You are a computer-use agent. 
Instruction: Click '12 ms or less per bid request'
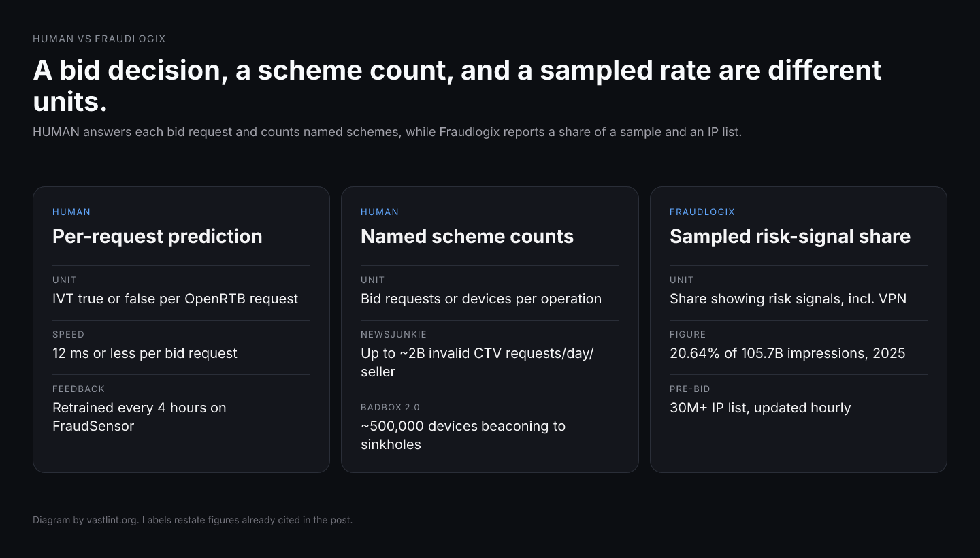click(145, 353)
